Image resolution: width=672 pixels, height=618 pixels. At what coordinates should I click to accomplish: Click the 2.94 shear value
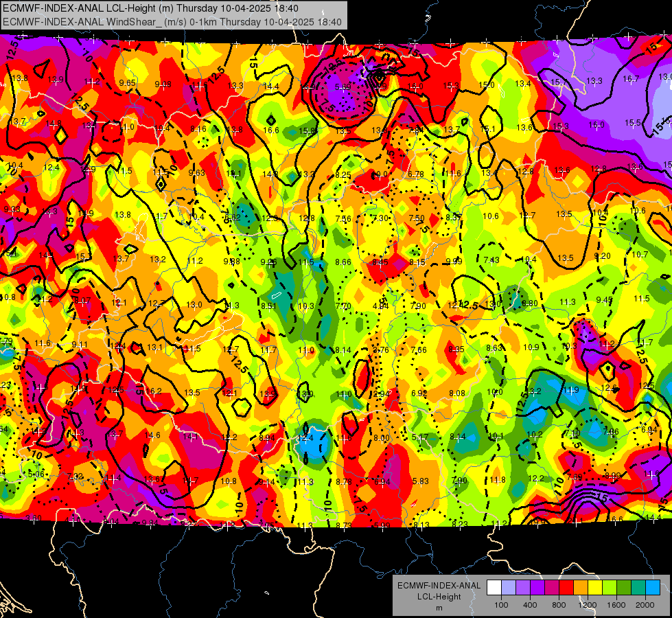(382, 394)
